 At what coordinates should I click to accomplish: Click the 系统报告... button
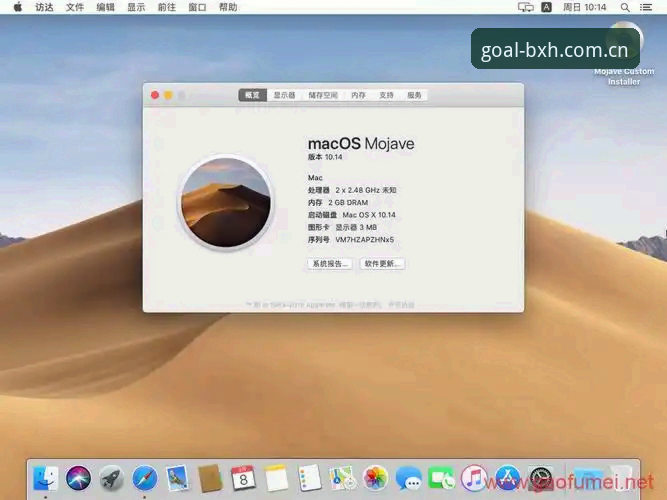tap(330, 264)
